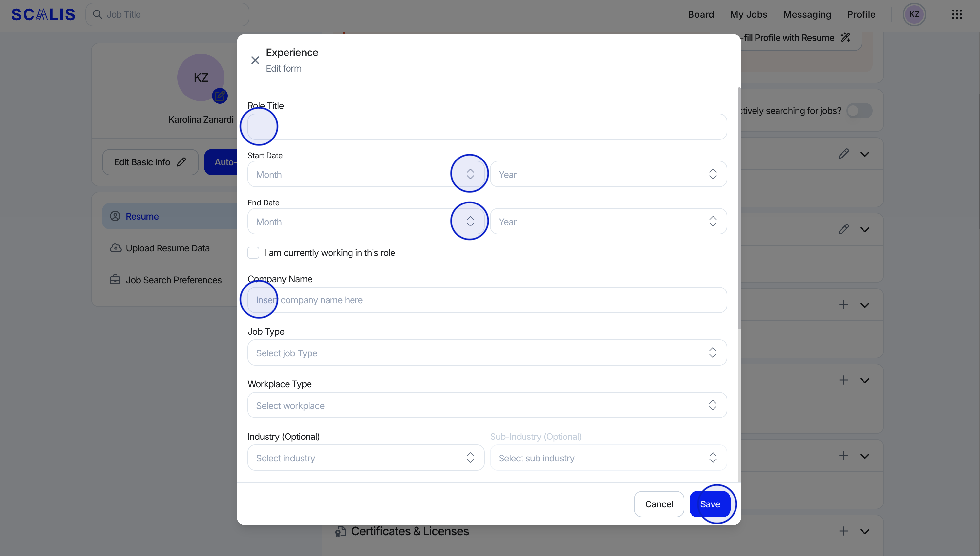
Task: Click the Company Name input field
Action: pyautogui.click(x=487, y=300)
